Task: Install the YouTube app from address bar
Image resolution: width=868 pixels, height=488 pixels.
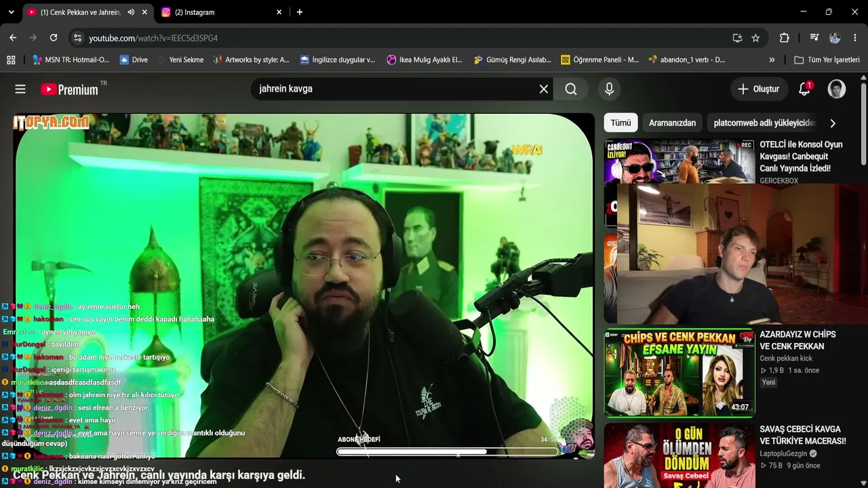Action: point(737,38)
